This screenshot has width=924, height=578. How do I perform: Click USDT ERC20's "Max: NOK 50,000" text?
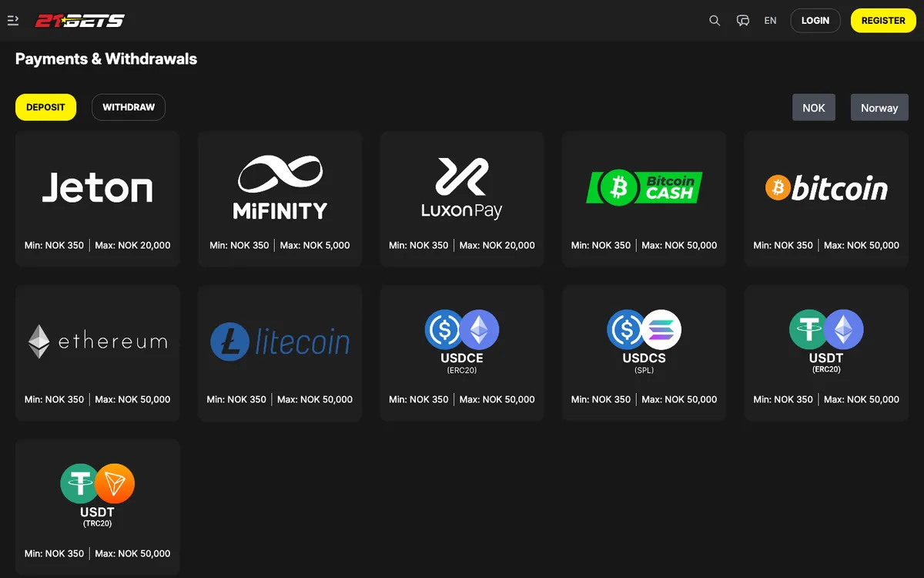[862, 399]
